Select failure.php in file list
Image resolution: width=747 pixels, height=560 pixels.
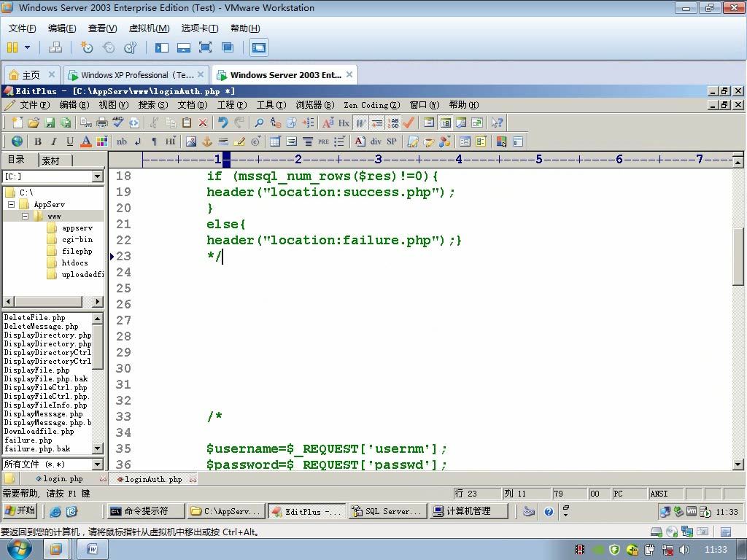point(28,440)
